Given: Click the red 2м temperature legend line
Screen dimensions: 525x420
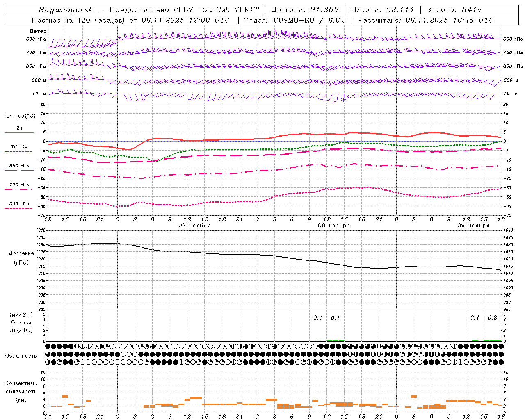Looking at the screenshot, I should (19, 132).
